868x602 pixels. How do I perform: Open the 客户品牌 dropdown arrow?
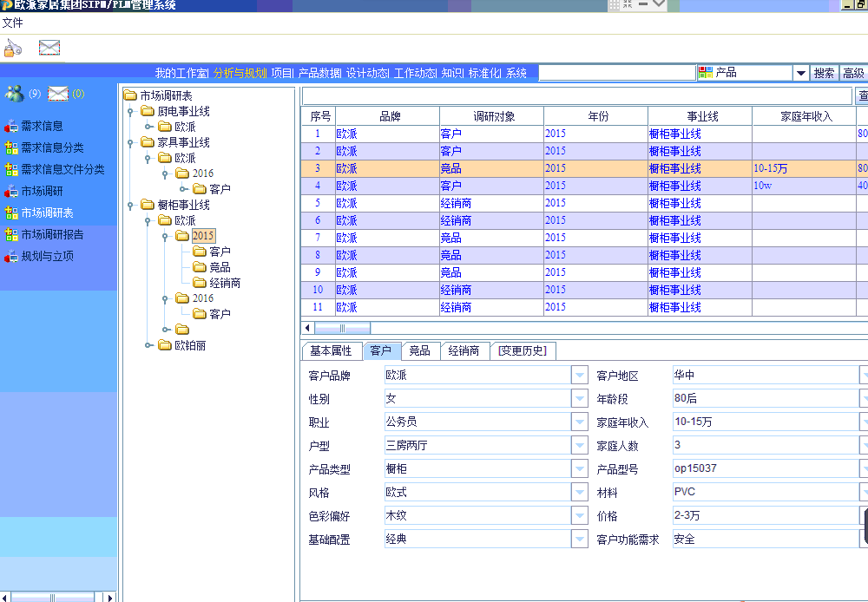click(580, 376)
